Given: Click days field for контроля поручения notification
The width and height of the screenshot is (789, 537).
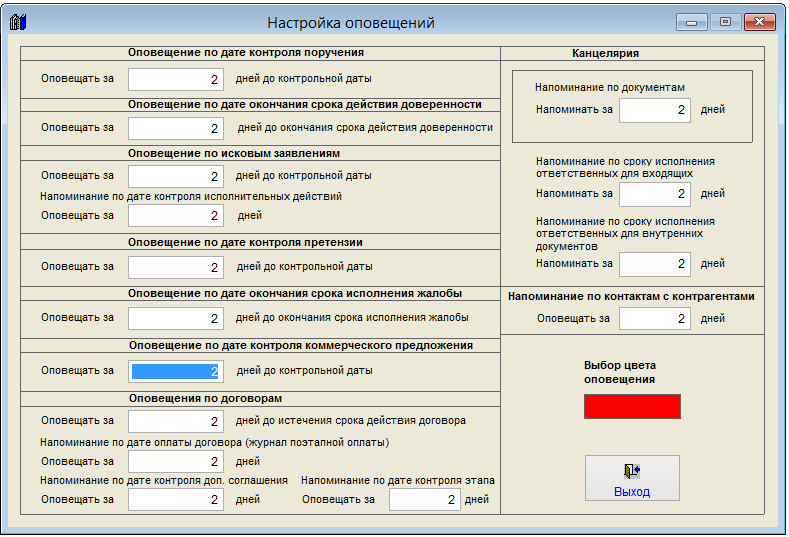Looking at the screenshot, I should [176, 80].
